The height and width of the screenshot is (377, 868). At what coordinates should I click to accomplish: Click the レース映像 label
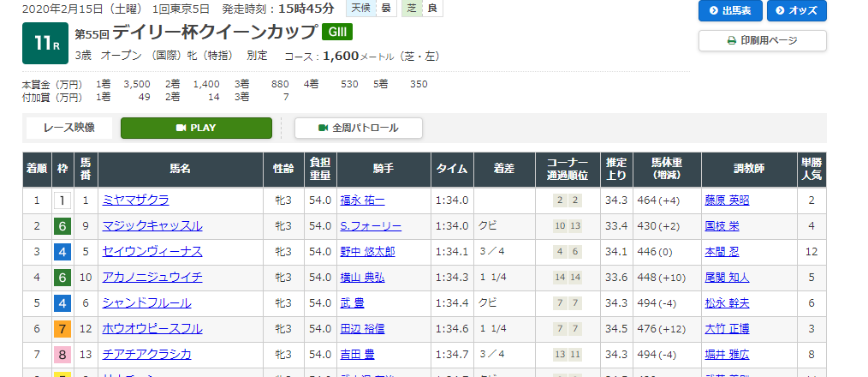[x=69, y=128]
